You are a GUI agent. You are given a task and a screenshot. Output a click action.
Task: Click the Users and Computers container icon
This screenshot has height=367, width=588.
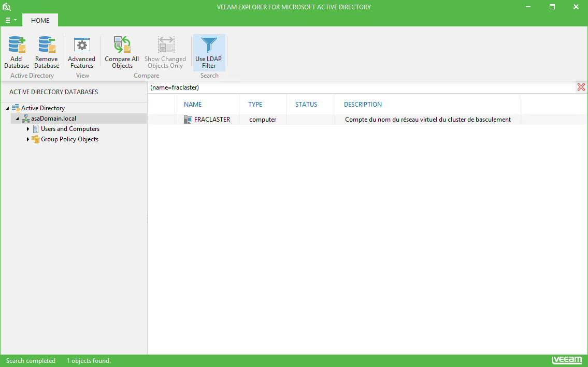[36, 129]
